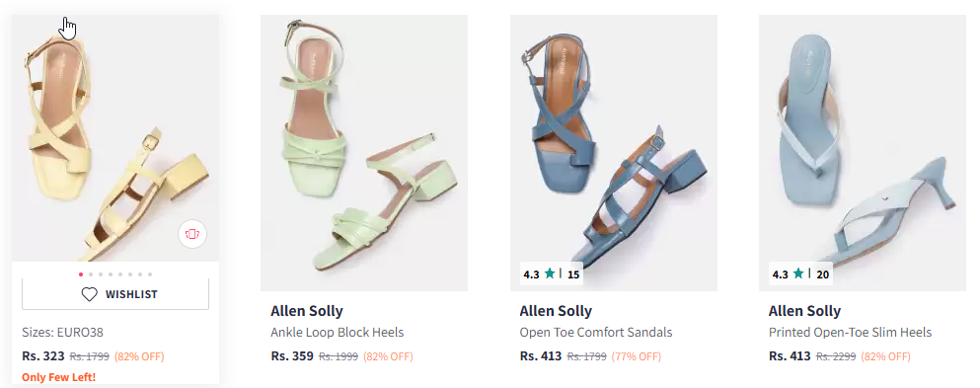Image resolution: width=980 pixels, height=388 pixels.
Task: Click the 4.3 rating badge with 20 reviews
Action: 800,273
